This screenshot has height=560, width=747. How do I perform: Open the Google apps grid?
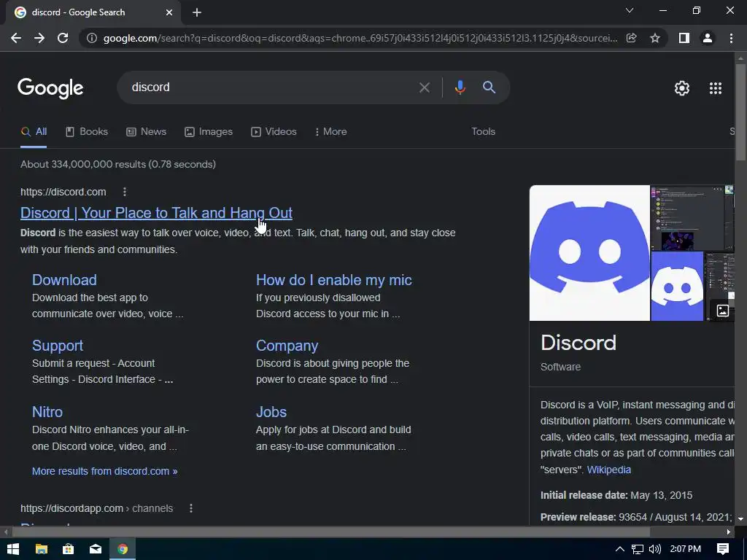[x=716, y=88]
